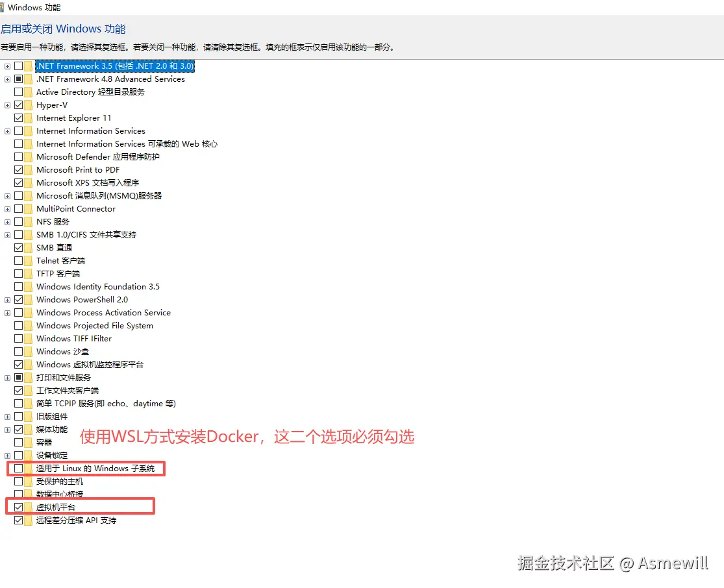Expand SMB 1.0/CIFS 文件共享支持 node
Viewport: 724px width, 588px height.
click(7, 236)
